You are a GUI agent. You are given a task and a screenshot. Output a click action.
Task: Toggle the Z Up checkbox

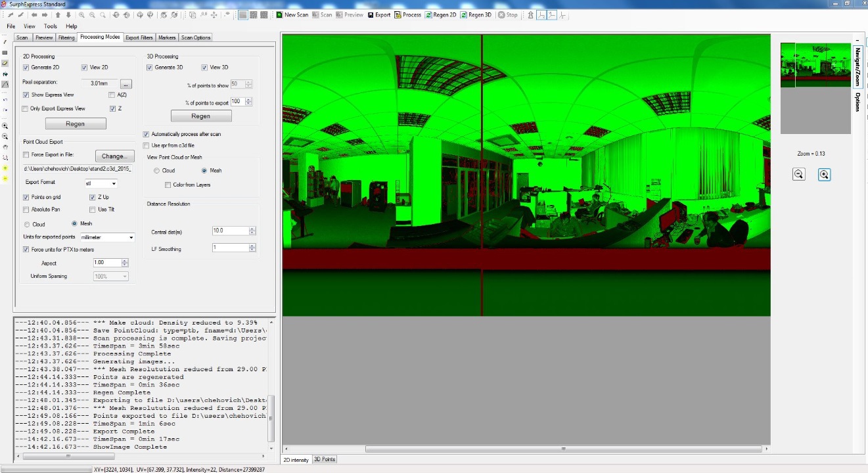coord(93,197)
